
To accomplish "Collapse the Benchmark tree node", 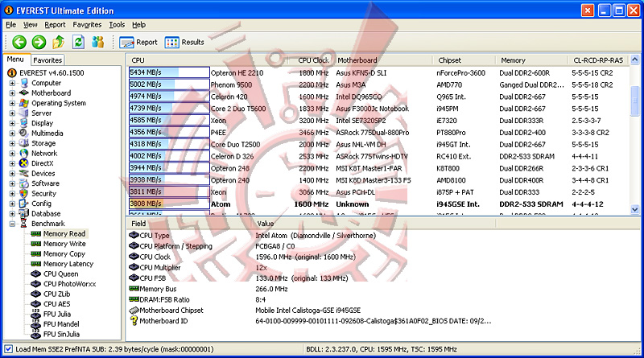I will click(12, 224).
